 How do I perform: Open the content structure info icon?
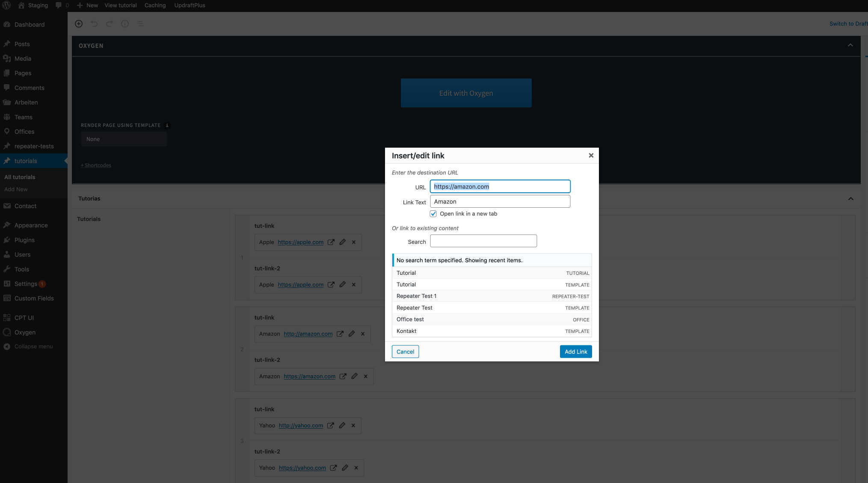[x=125, y=24]
